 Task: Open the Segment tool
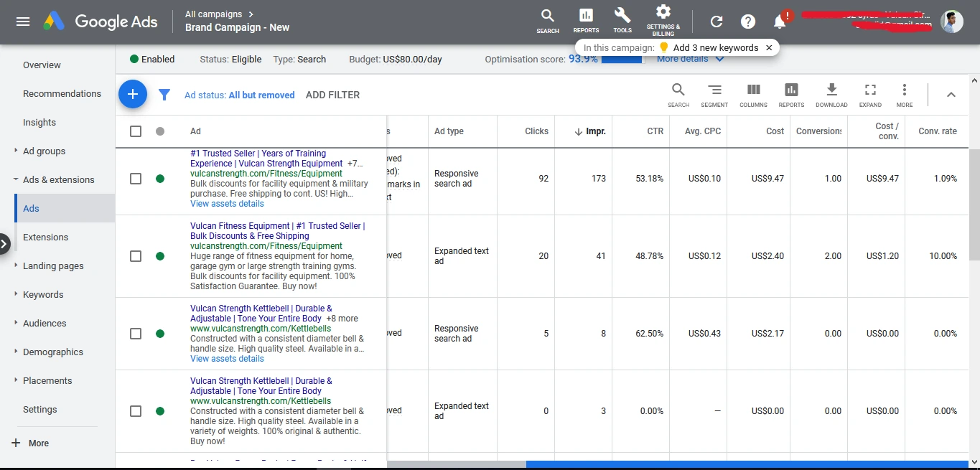714,95
